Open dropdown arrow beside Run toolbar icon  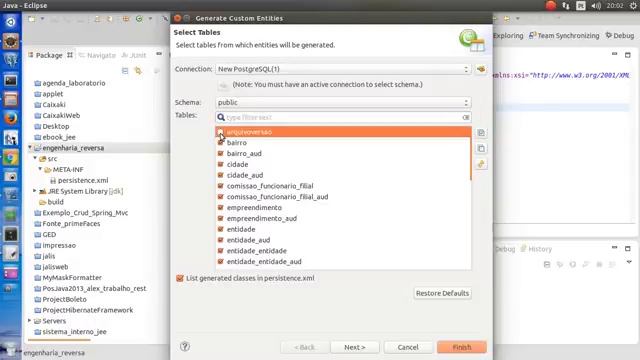click(150, 19)
